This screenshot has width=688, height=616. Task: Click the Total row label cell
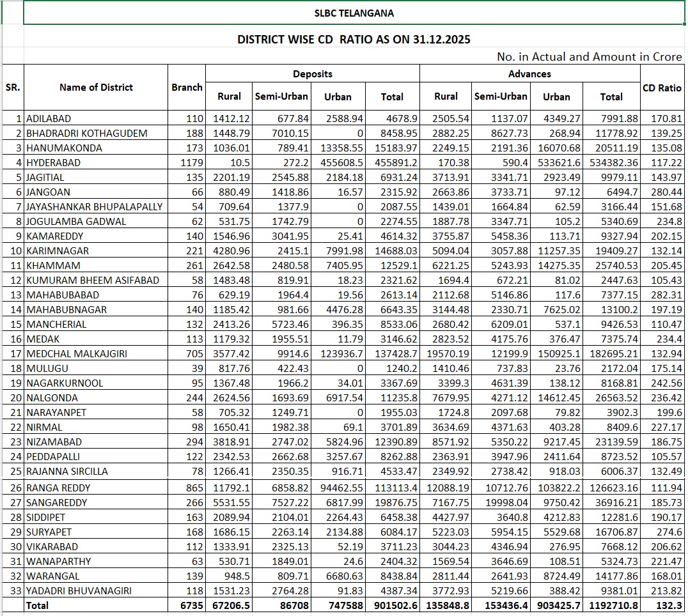(37, 605)
